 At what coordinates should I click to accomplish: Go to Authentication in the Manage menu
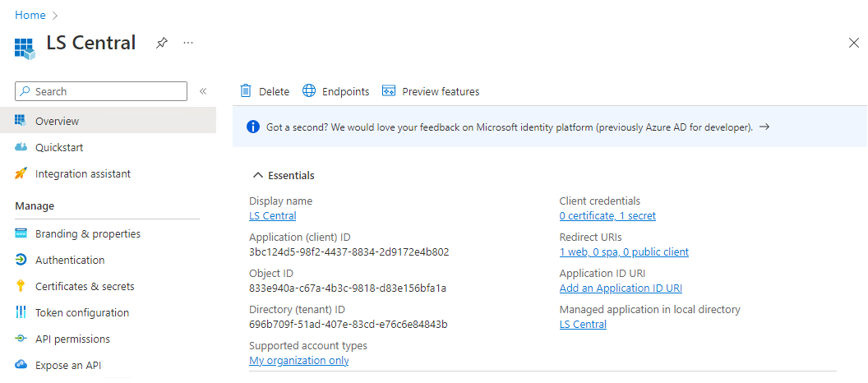[70, 261]
